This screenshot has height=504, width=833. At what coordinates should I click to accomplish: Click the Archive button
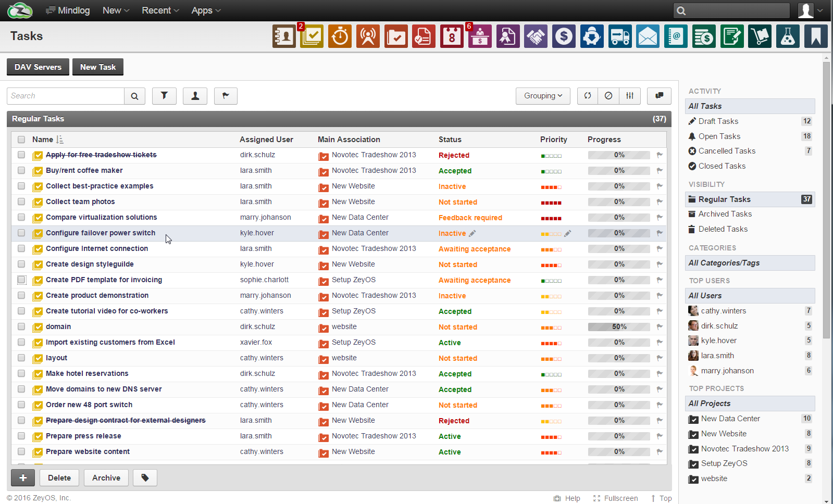point(106,477)
